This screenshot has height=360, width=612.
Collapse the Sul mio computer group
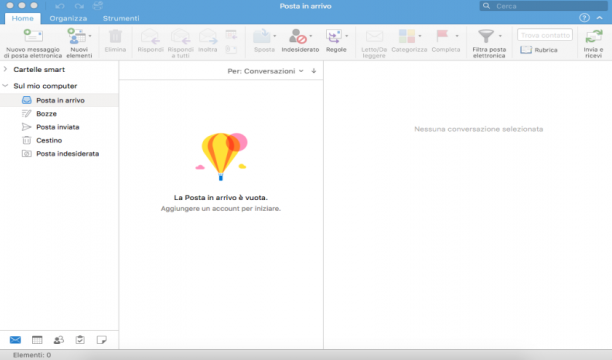coord(5,86)
